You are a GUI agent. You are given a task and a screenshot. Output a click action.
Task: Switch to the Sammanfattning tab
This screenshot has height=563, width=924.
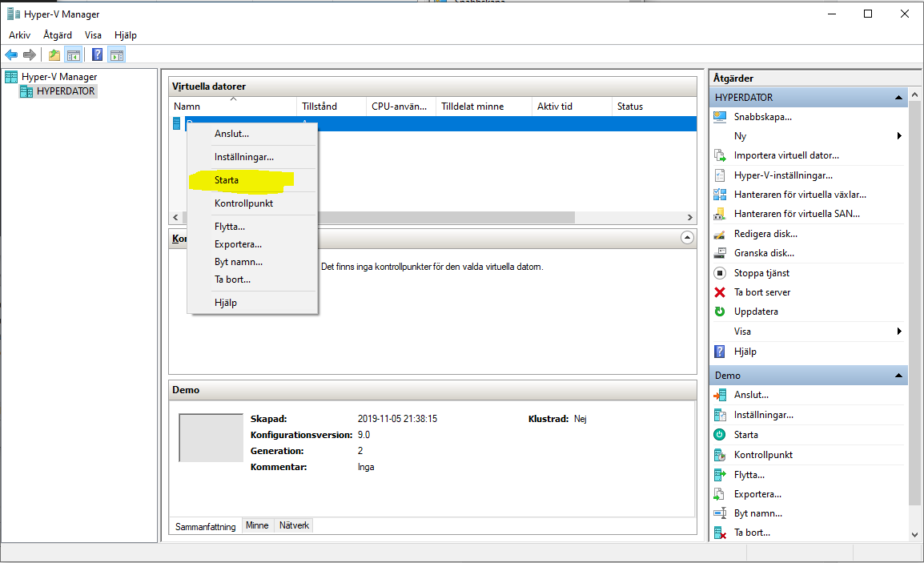(205, 526)
